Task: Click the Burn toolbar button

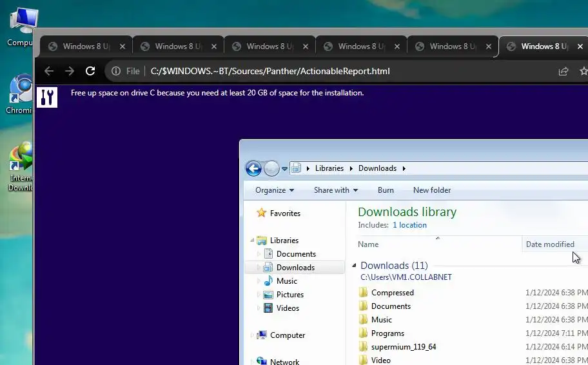Action: coord(386,190)
